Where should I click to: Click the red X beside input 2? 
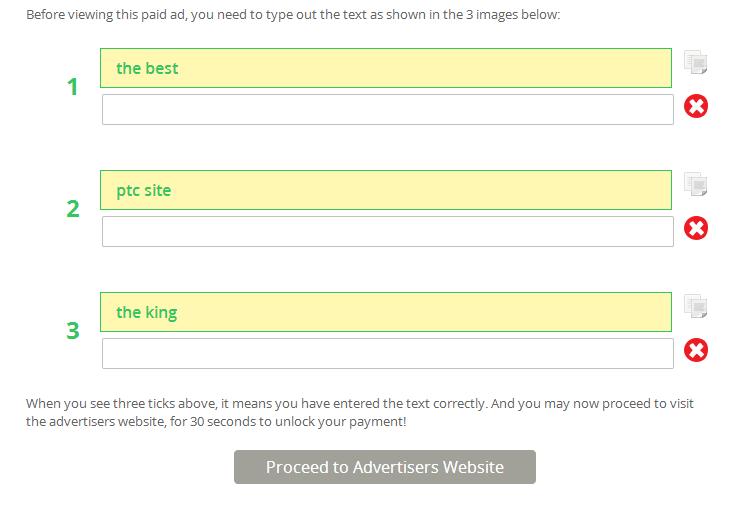696,228
